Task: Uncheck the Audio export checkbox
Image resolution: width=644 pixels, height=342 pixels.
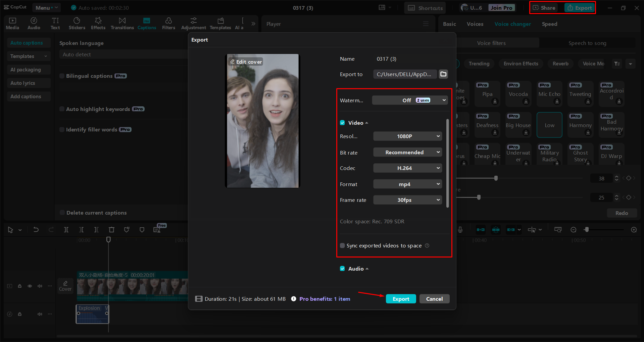Action: coord(342,268)
